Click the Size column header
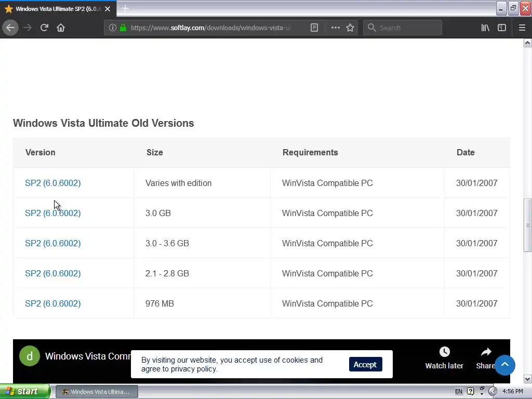This screenshot has height=399, width=532. coord(155,152)
